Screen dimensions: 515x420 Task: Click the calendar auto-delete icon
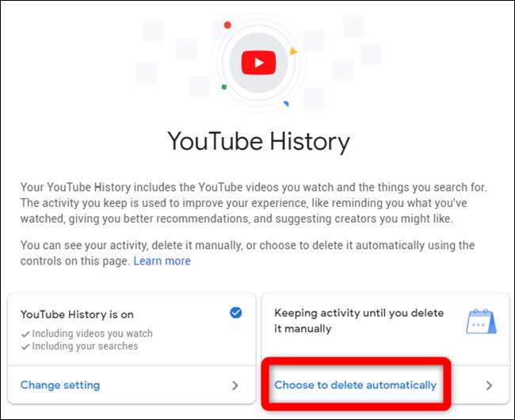point(481,321)
